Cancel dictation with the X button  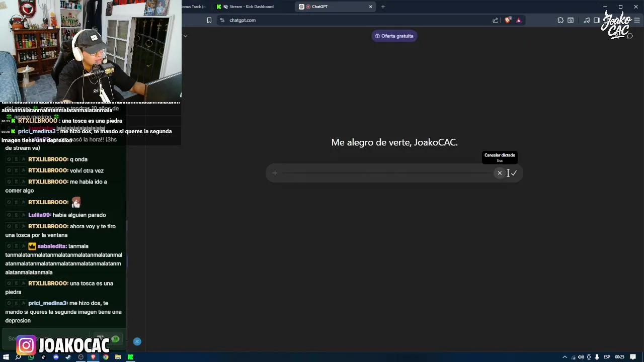[500, 173]
